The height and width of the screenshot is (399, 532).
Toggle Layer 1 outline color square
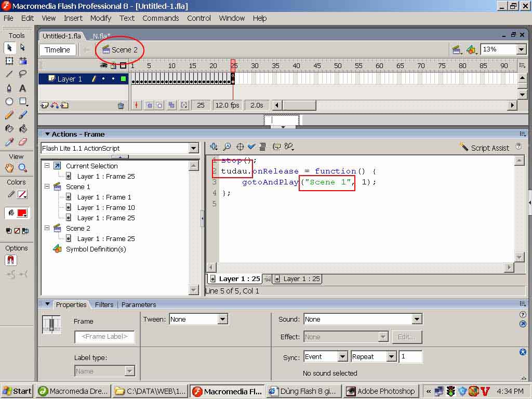coord(123,79)
